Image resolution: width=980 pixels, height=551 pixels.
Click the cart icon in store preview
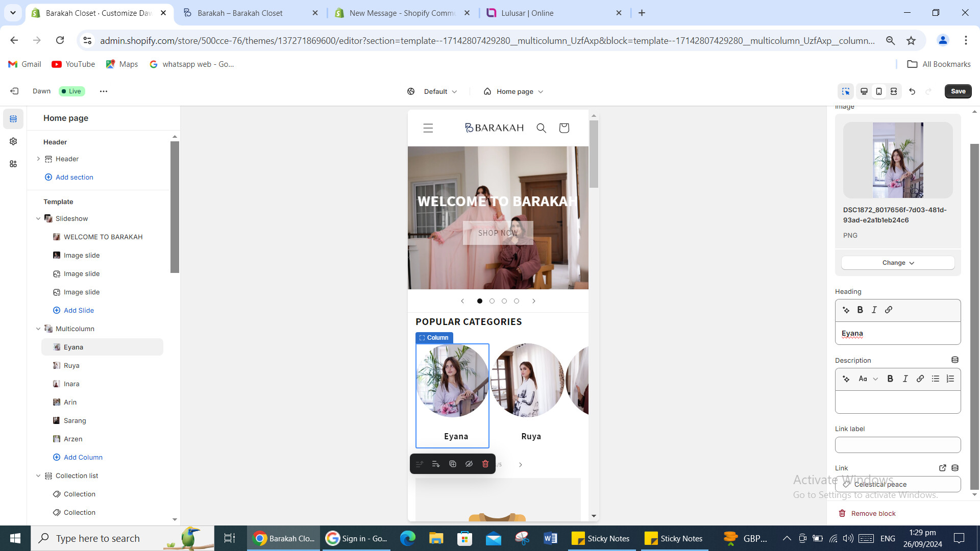(564, 128)
